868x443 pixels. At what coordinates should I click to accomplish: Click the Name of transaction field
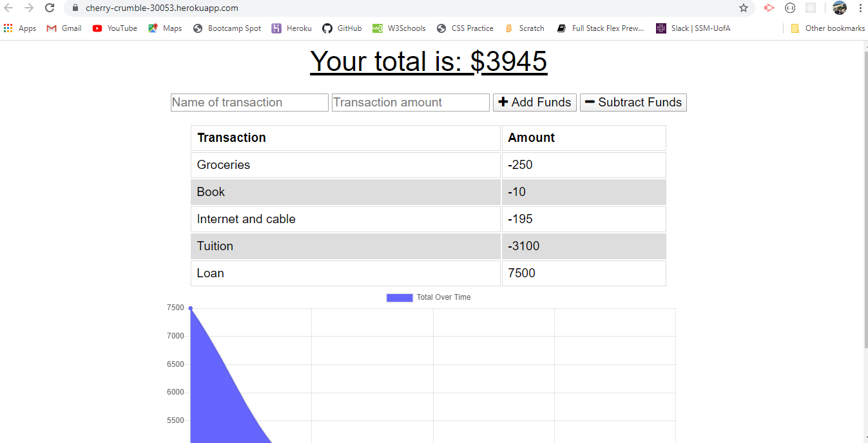point(249,102)
